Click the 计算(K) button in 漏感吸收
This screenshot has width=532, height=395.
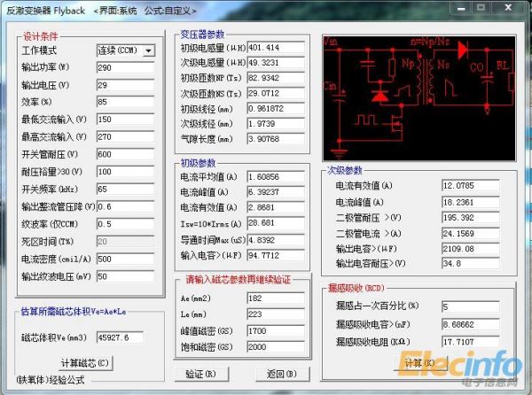click(420, 363)
